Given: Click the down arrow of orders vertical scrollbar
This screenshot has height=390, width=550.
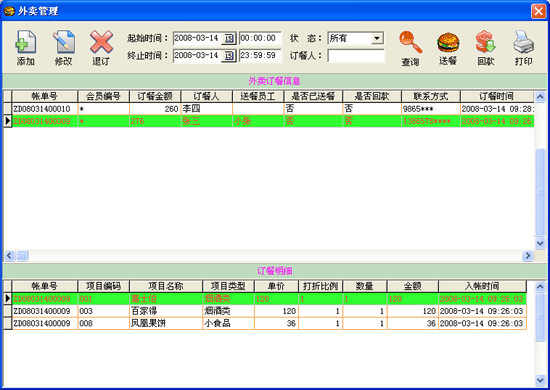Looking at the screenshot, I should [540, 243].
